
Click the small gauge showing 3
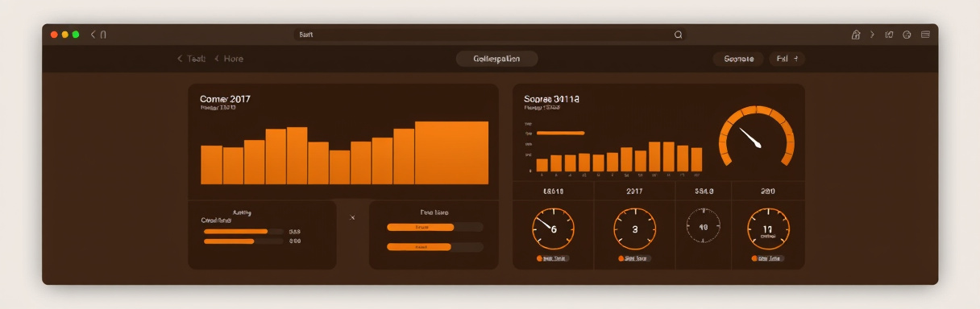click(x=635, y=229)
